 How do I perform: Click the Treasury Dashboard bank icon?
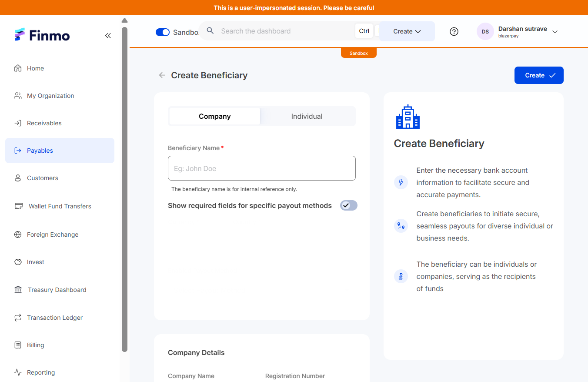[18, 290]
